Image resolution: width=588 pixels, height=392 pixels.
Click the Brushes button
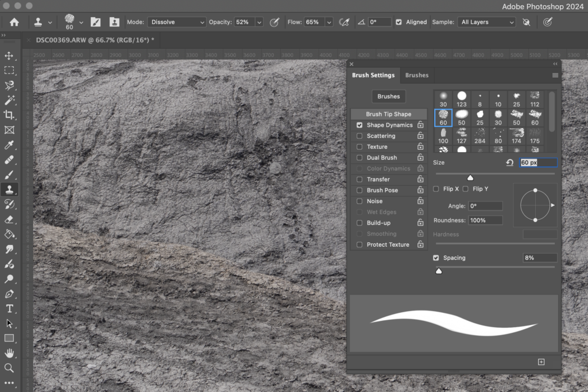click(x=389, y=96)
